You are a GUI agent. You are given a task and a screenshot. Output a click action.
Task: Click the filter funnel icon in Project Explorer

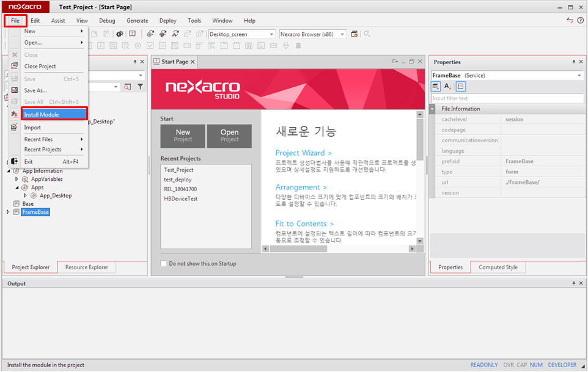[140, 87]
